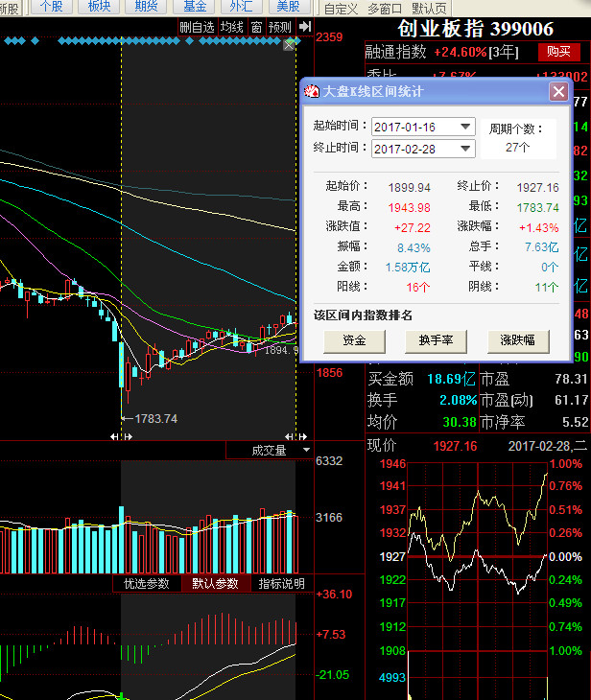This screenshot has width=591, height=700.
Task: Close the shaded interval selection with its X icon
Action: (x=289, y=45)
